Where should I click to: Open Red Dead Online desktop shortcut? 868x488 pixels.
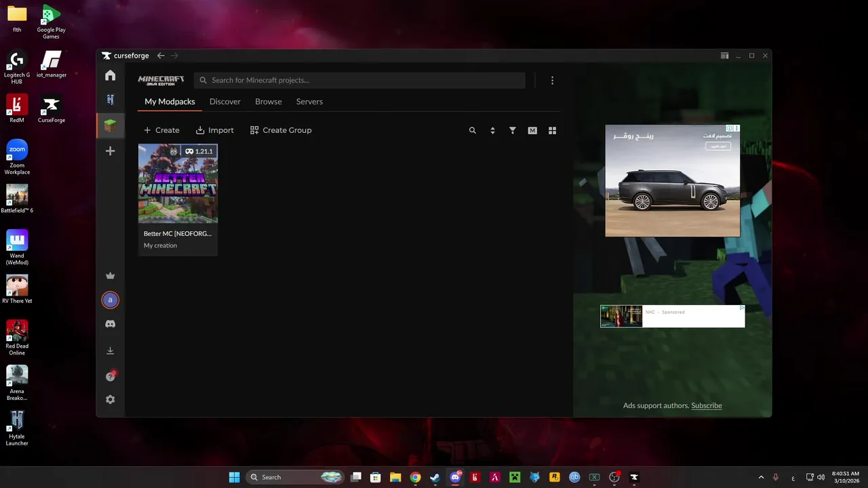click(x=17, y=338)
